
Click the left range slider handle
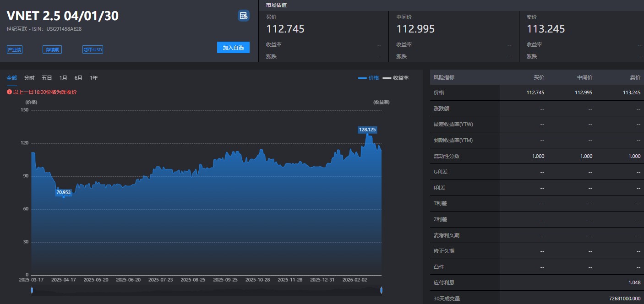click(x=32, y=290)
